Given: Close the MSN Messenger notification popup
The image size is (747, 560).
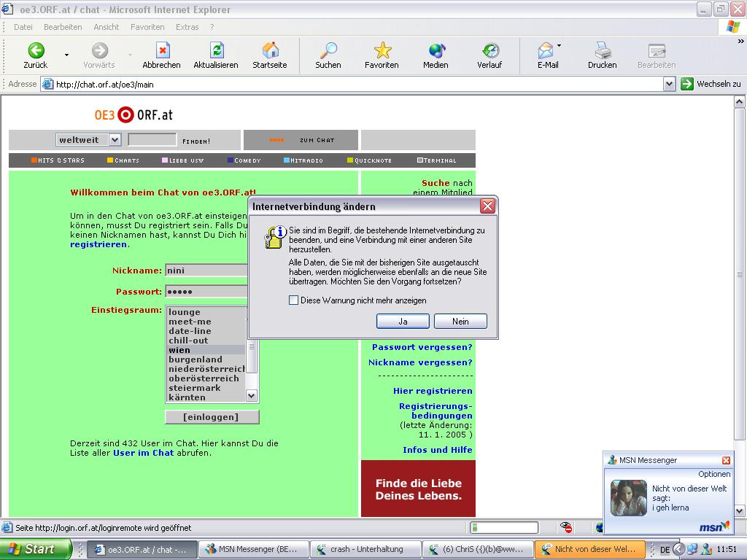Looking at the screenshot, I should (726, 461).
